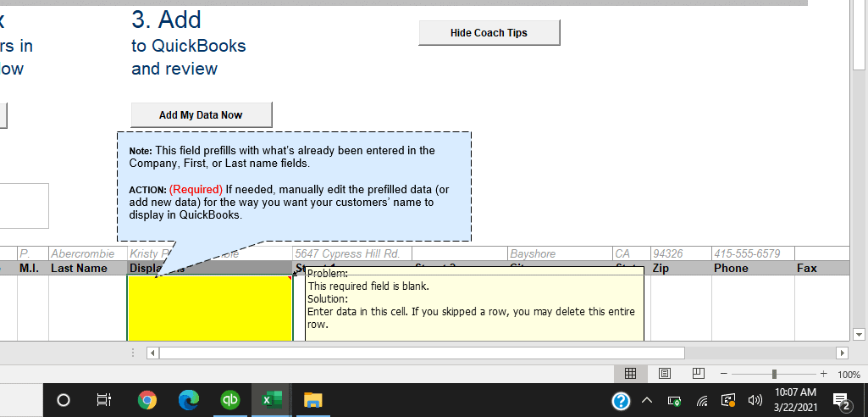Screen dimensions: 868x417
Task: Open Task View on taskbar
Action: coord(103,400)
